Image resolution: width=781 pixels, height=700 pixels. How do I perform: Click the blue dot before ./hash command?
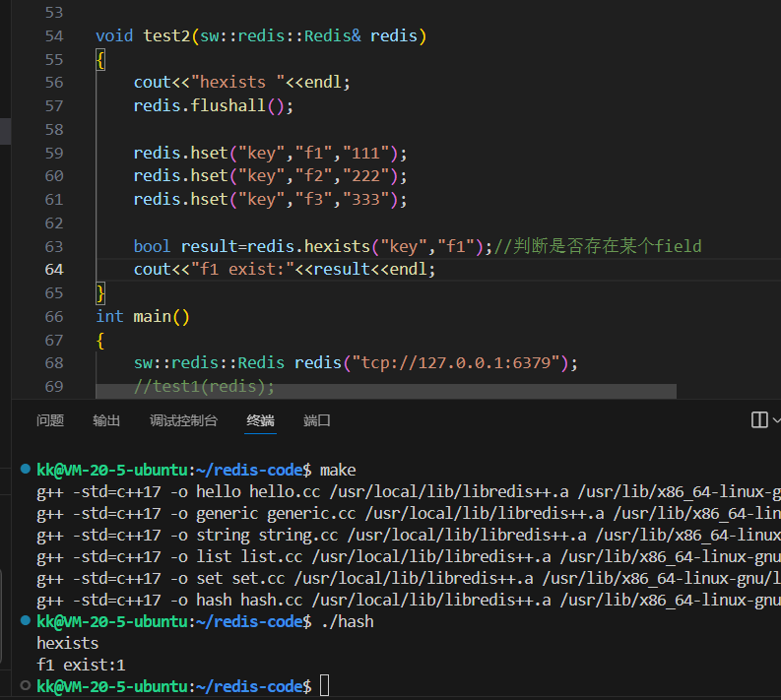click(25, 620)
